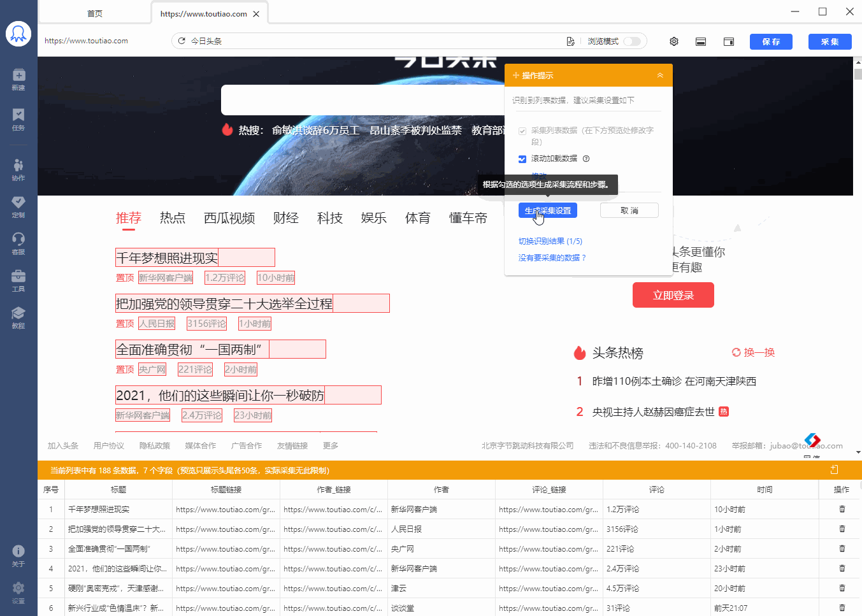Click the flame icon beside 头条热榜

coord(580,352)
